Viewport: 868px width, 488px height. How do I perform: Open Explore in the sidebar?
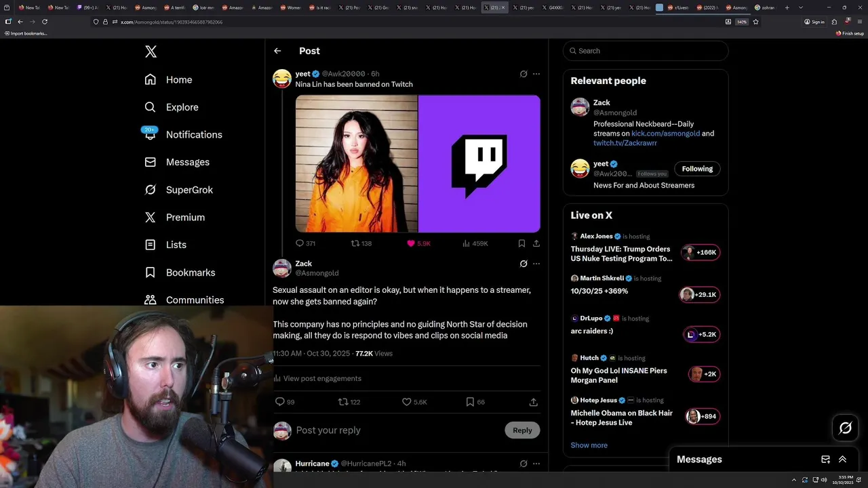coord(172,107)
